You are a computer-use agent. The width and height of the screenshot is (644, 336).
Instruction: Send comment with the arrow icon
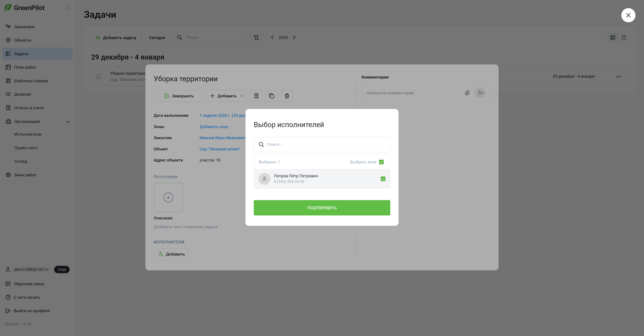pos(480,93)
